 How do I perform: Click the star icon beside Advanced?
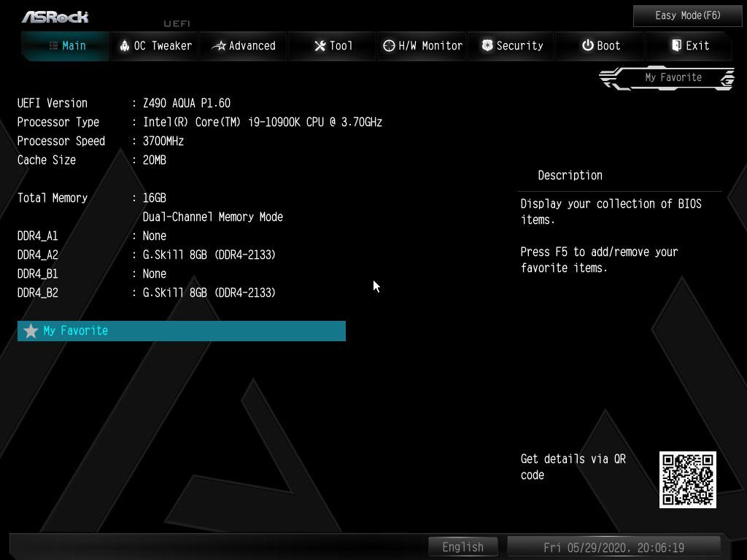219,46
